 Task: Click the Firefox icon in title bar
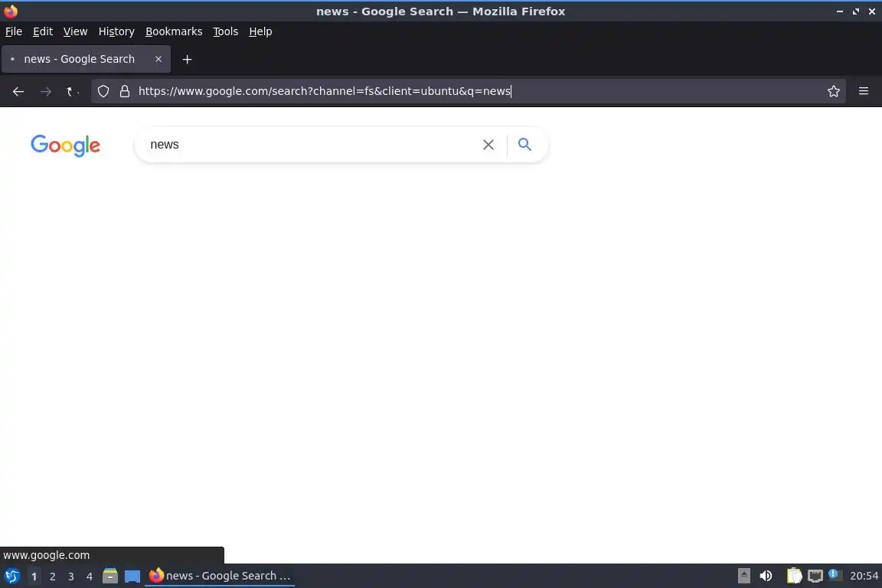11,11
